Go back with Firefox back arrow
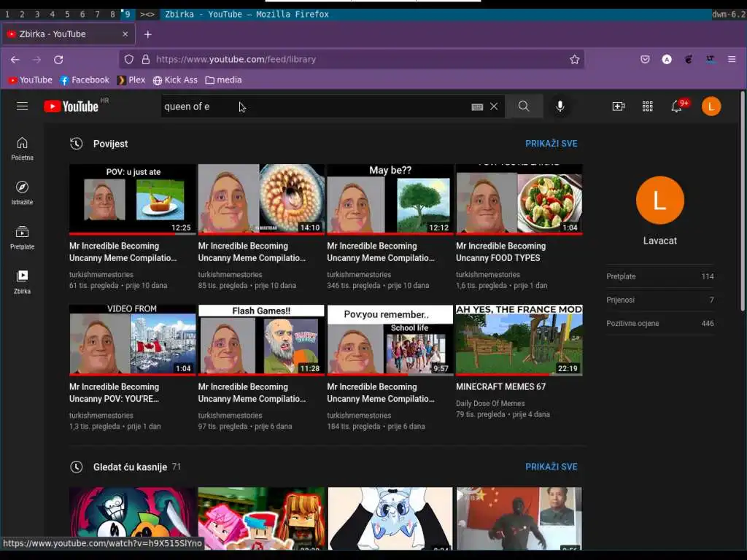The width and height of the screenshot is (747, 560). [15, 60]
